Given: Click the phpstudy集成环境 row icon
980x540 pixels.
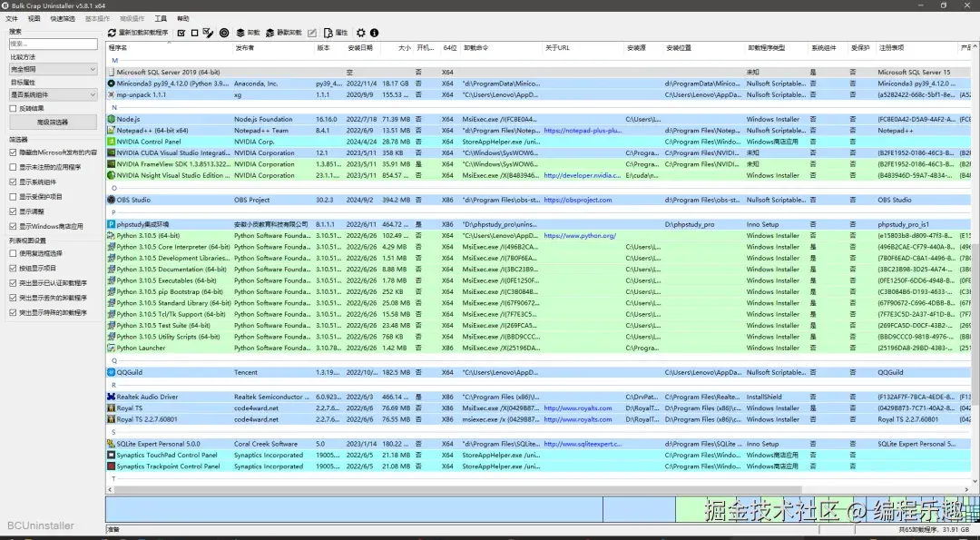Looking at the screenshot, I should pos(112,224).
